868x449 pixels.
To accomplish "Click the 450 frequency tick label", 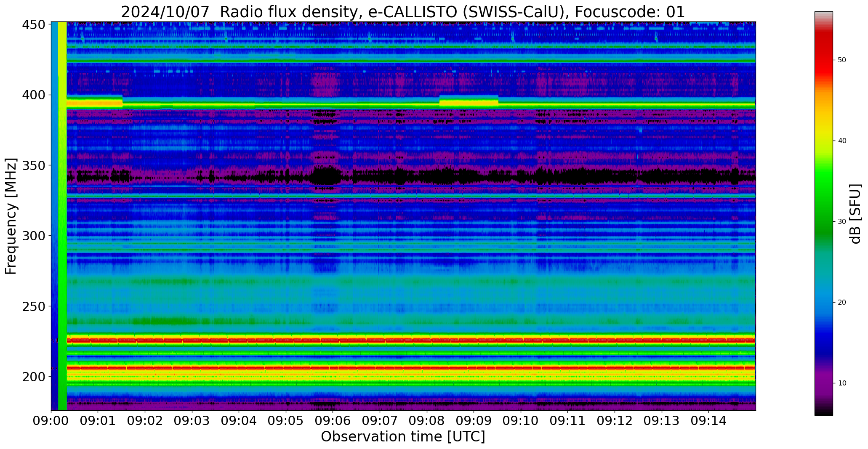I will point(33,25).
